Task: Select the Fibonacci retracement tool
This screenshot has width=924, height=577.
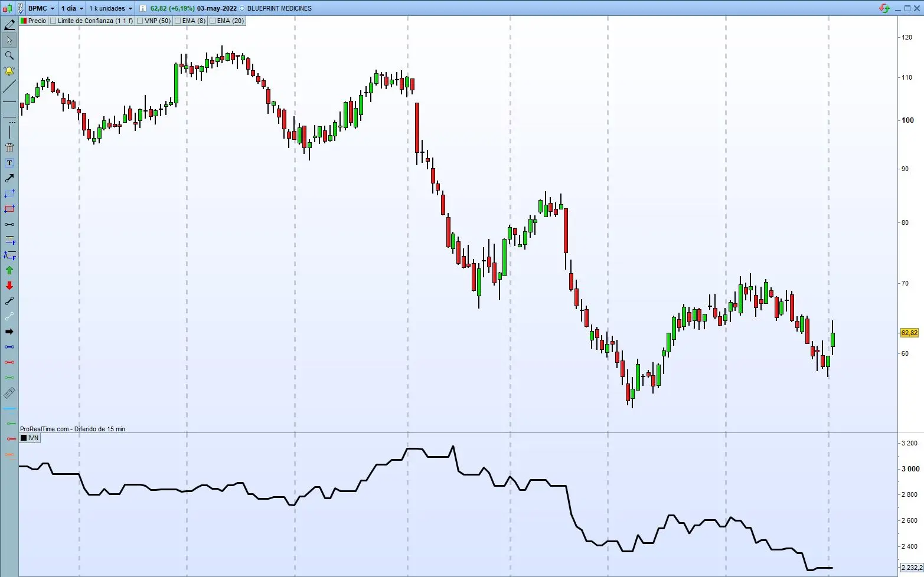Action: [9, 241]
